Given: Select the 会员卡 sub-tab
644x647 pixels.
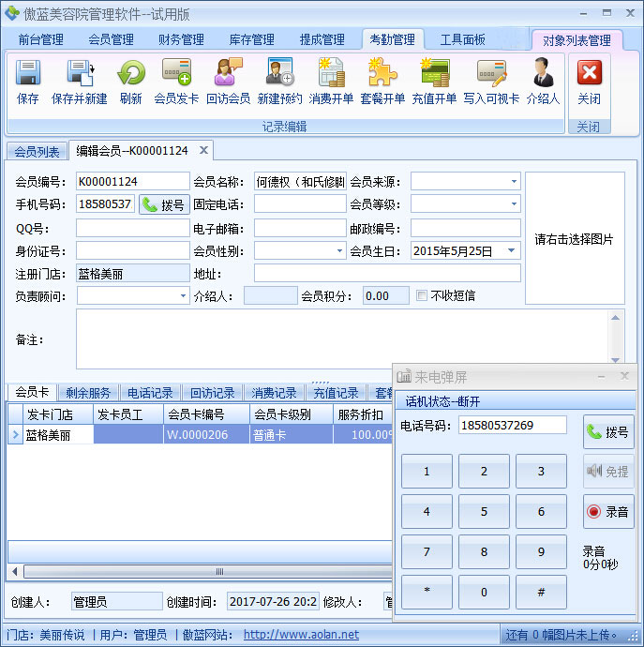Looking at the screenshot, I should point(32,392).
